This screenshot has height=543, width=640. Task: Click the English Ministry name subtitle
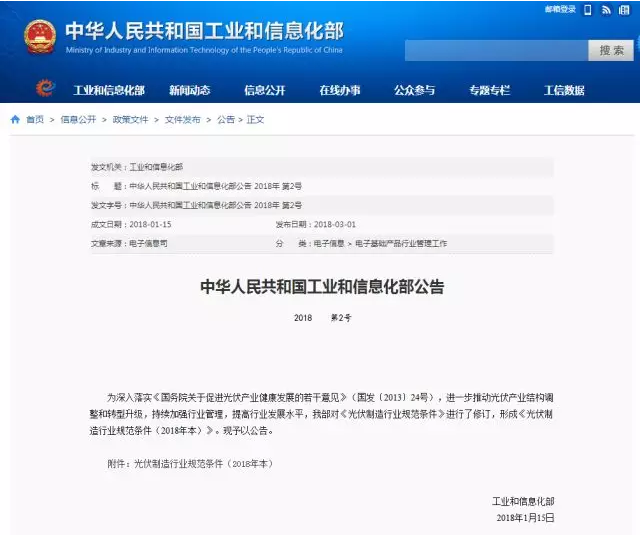204,50
